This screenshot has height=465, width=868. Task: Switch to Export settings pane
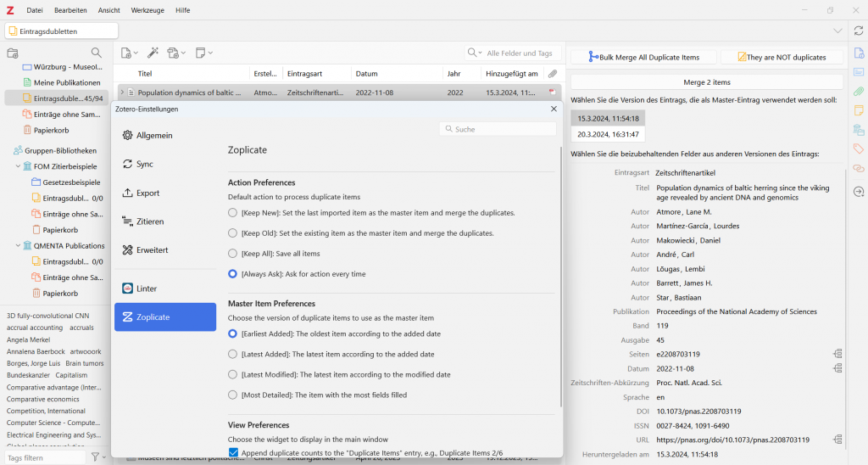[x=165, y=193]
